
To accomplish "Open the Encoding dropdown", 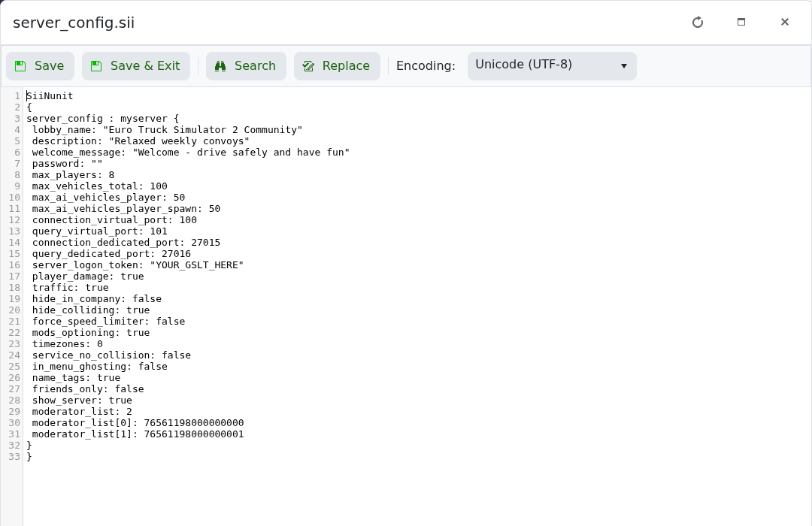I will pyautogui.click(x=552, y=66).
